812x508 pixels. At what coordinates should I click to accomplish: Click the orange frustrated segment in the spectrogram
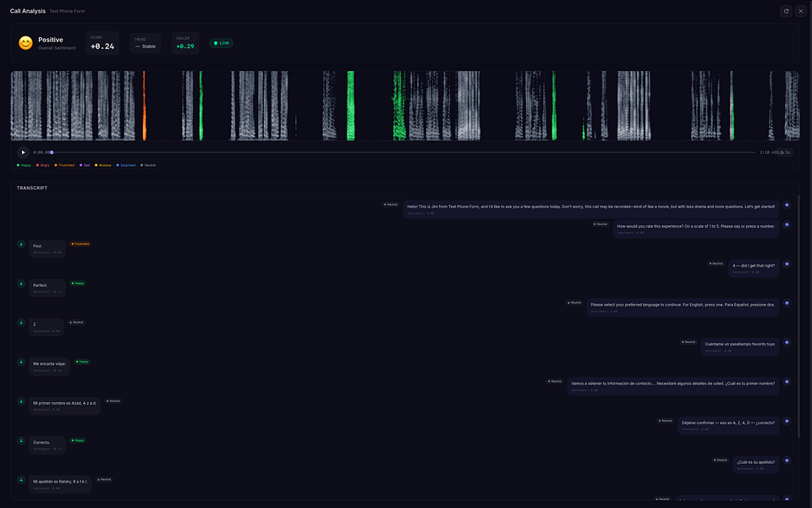pyautogui.click(x=144, y=106)
